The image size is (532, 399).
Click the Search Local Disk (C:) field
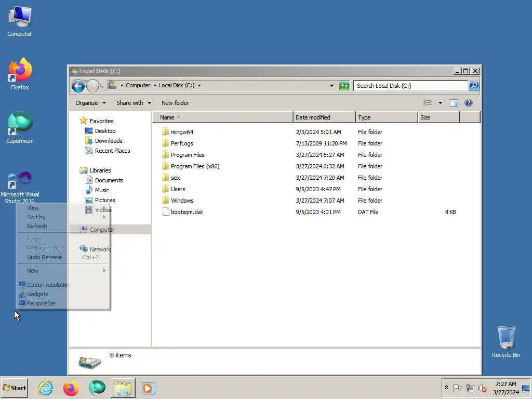(x=410, y=86)
